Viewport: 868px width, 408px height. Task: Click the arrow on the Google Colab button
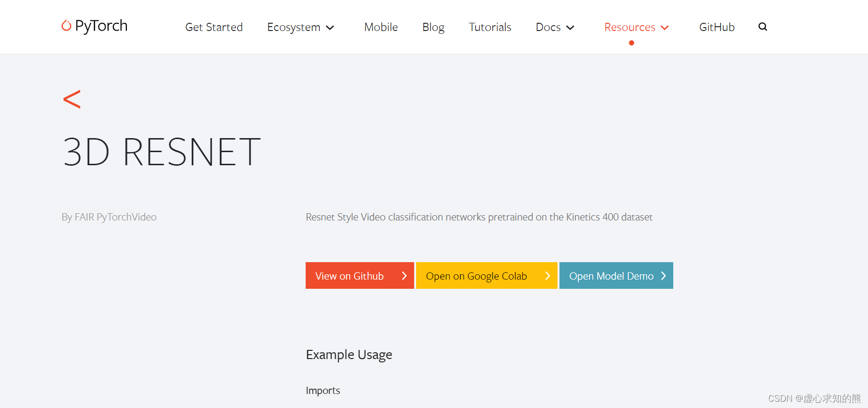tap(547, 276)
